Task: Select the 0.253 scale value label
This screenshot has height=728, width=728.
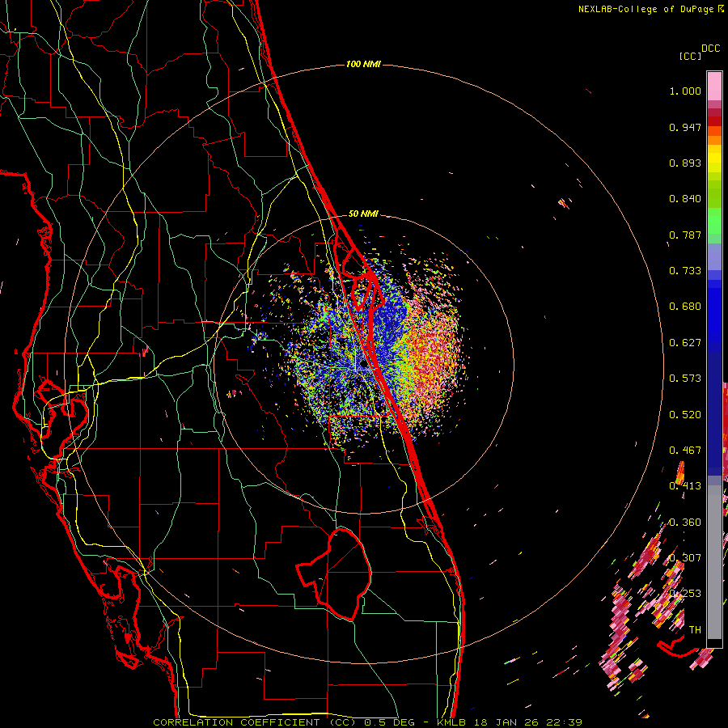Action: pos(685,594)
